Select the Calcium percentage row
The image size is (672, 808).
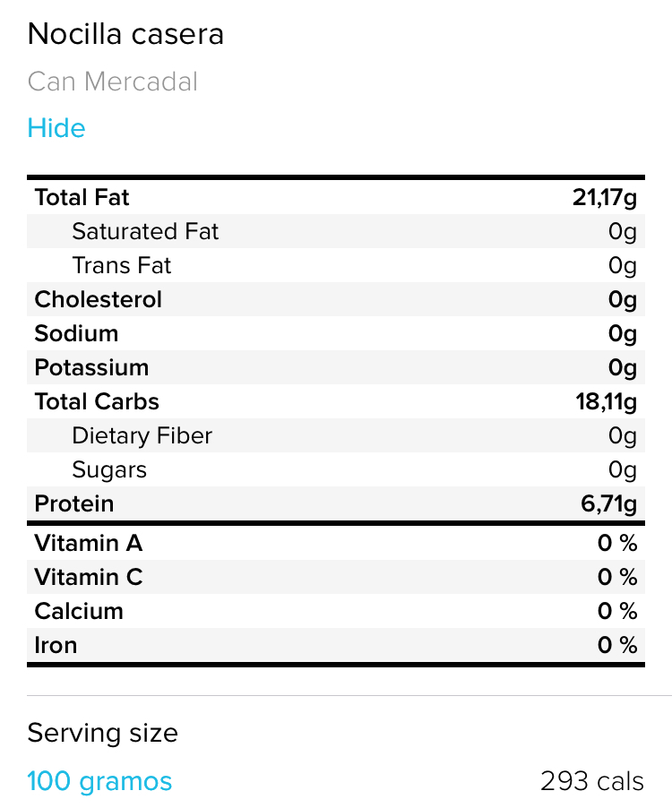335,611
